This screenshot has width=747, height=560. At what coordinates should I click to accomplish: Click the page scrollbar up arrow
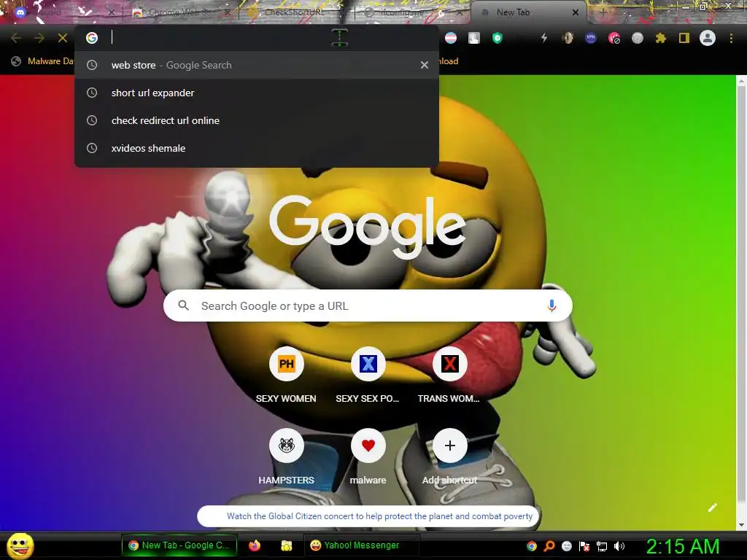click(x=741, y=81)
